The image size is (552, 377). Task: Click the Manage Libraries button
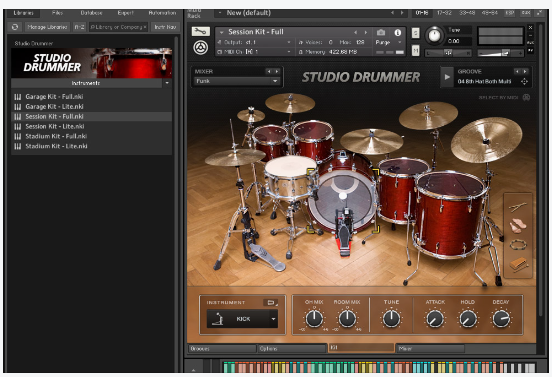coord(47,27)
